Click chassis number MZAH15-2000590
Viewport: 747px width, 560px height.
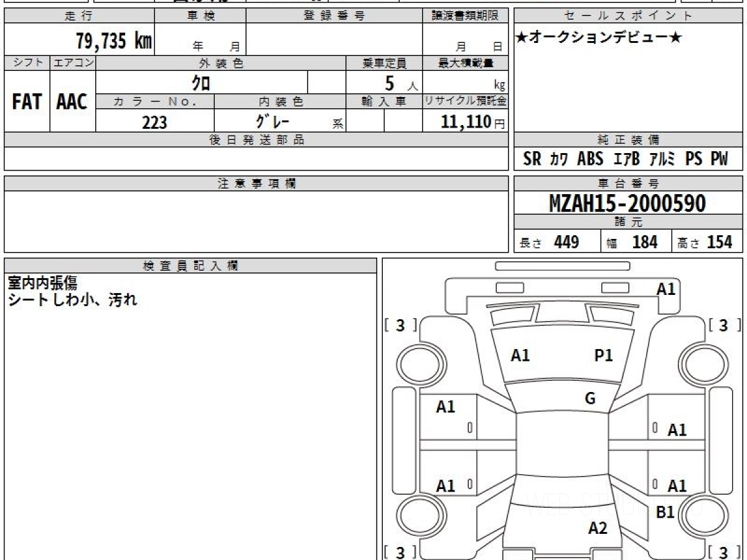click(x=627, y=203)
